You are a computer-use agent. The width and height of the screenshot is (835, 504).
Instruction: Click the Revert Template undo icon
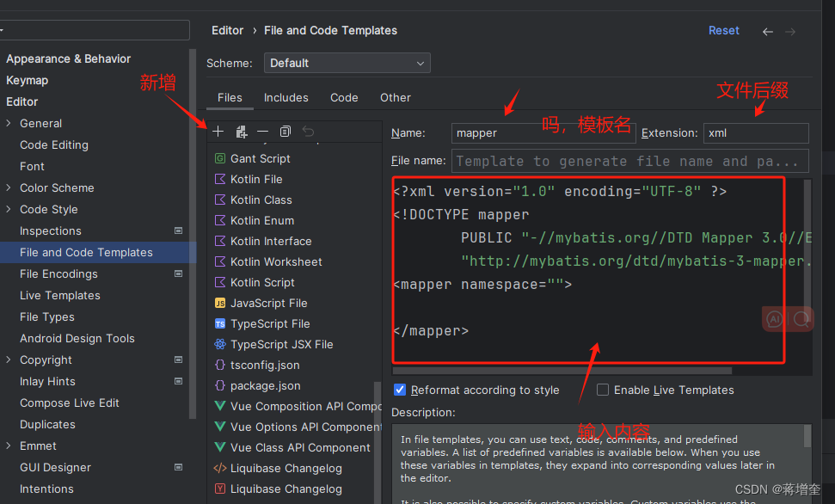pos(309,132)
